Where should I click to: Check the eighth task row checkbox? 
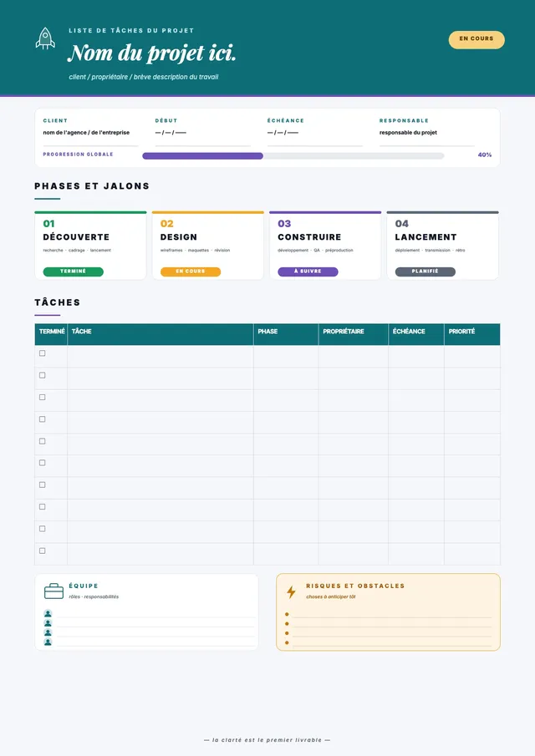pos(43,507)
